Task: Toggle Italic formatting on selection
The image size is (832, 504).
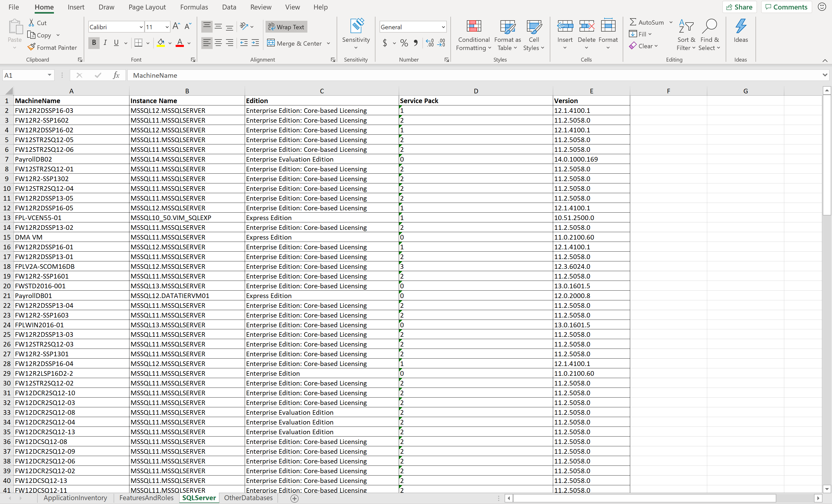Action: [104, 42]
